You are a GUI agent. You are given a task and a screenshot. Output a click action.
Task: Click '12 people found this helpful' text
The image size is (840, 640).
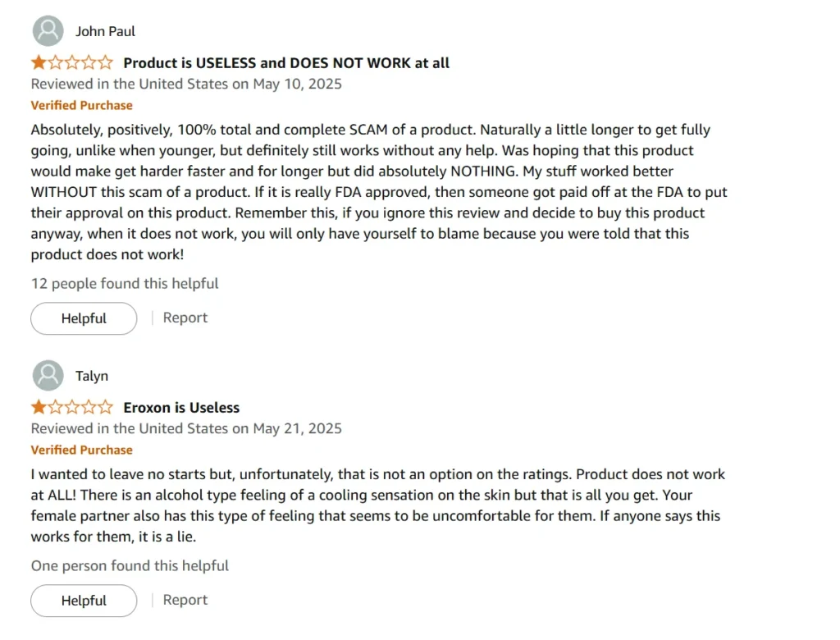(x=125, y=284)
